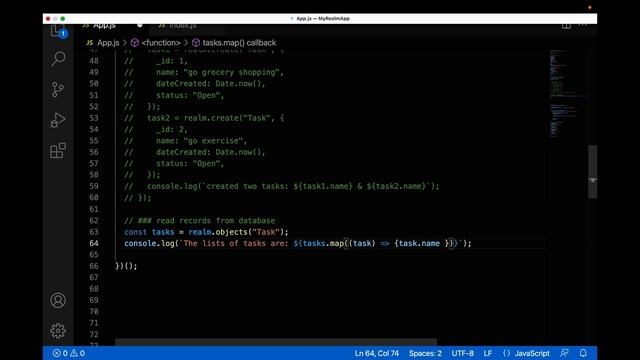
Task: Click 'const tasks' on line 63
Action: point(149,232)
